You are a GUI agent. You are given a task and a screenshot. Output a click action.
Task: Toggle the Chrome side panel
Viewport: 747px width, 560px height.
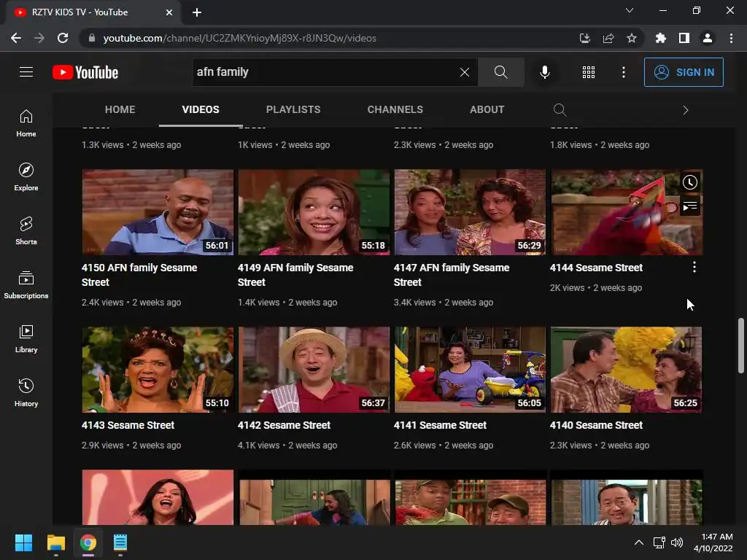pyautogui.click(x=684, y=38)
